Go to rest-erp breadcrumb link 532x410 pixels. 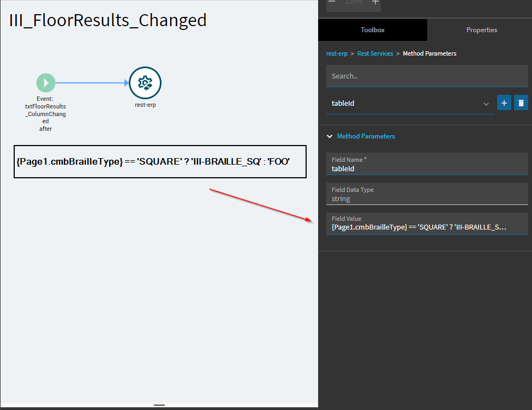tap(337, 53)
